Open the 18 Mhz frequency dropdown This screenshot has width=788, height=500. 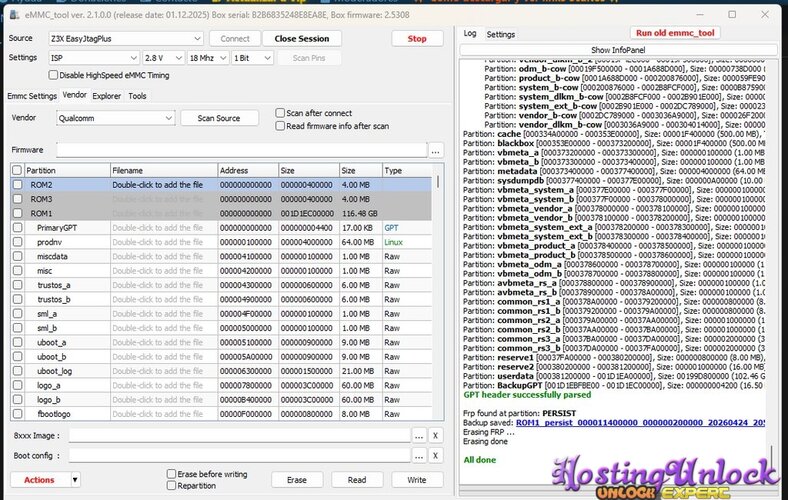coord(208,58)
